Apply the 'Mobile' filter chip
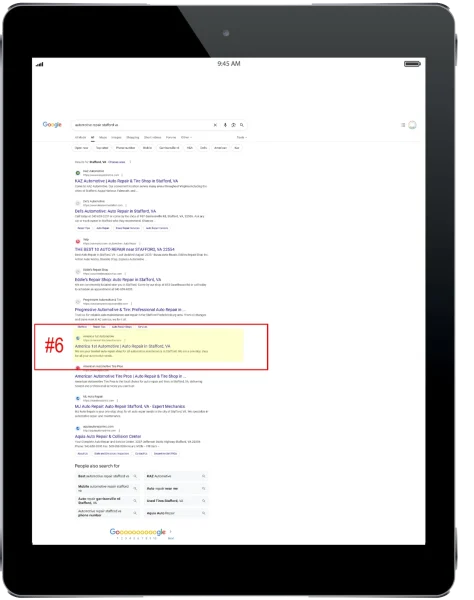The image size is (474, 600). click(147, 148)
